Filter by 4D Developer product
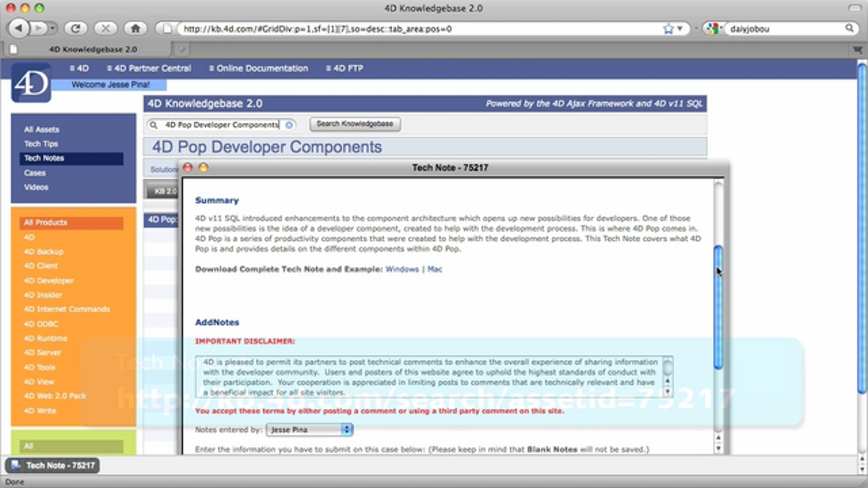The height and width of the screenshot is (488, 868). click(49, 281)
